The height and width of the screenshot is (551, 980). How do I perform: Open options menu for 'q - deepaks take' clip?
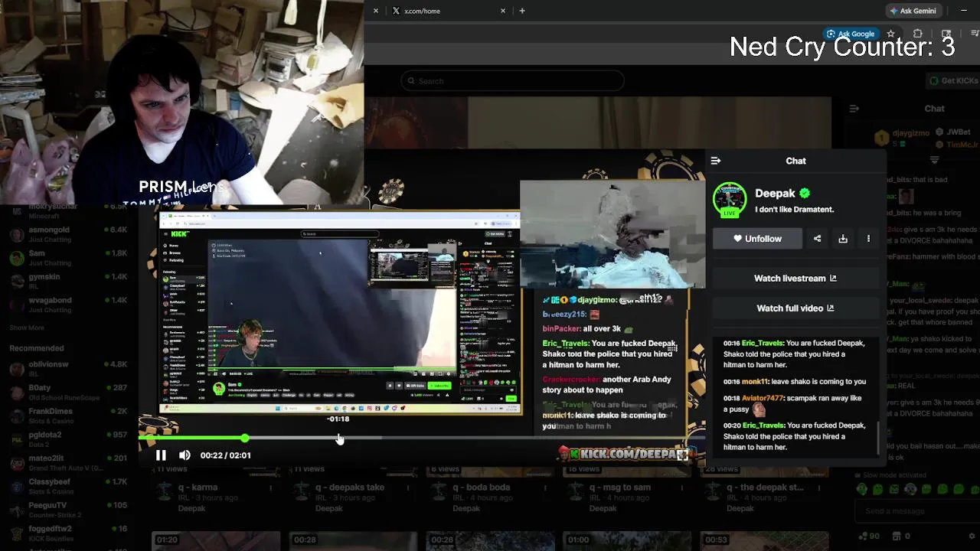pyautogui.click(x=407, y=487)
